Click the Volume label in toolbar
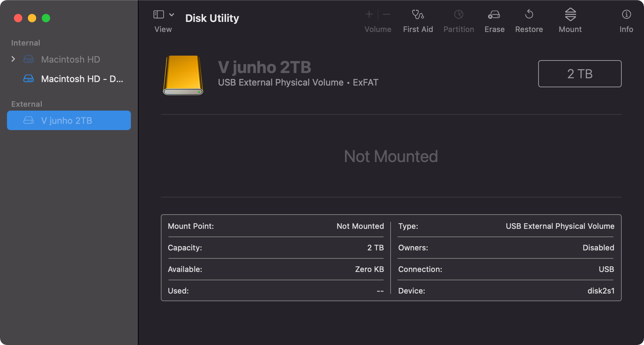 tap(378, 29)
